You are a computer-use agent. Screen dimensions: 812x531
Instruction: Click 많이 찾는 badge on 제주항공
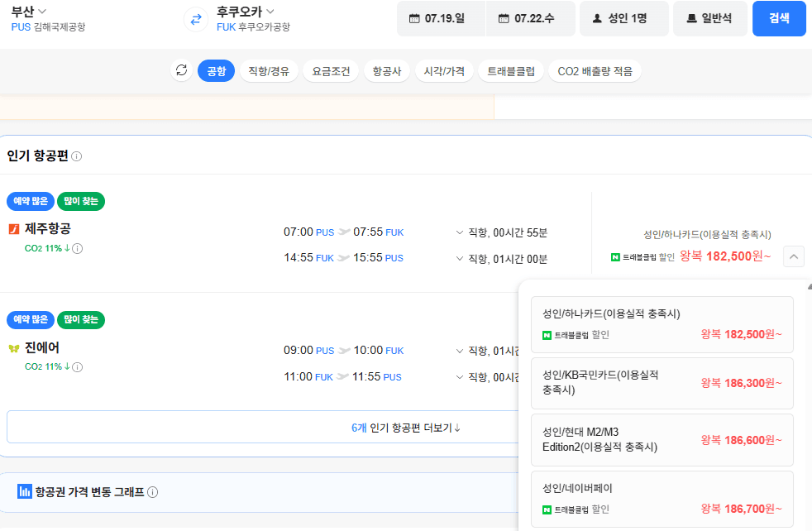pyautogui.click(x=81, y=201)
